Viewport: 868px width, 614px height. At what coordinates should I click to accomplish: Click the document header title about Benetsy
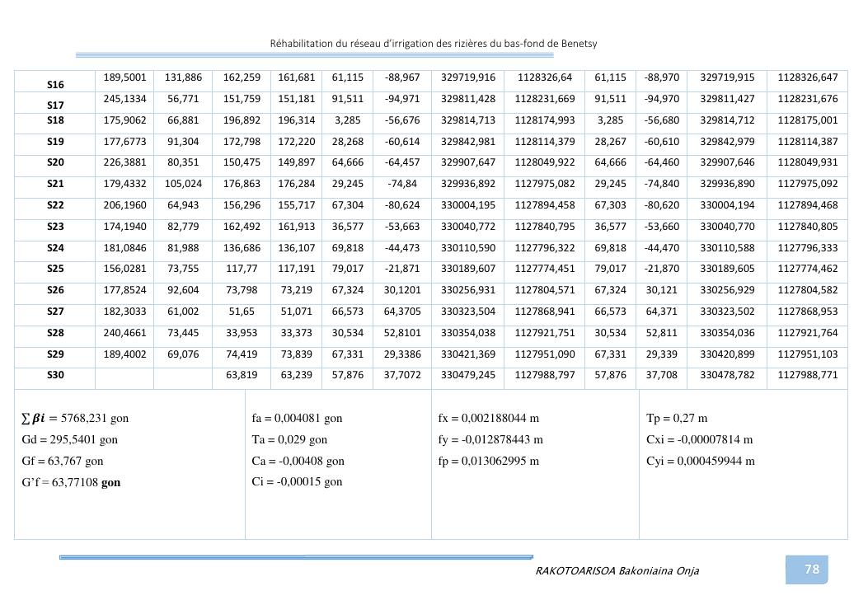(x=439, y=43)
